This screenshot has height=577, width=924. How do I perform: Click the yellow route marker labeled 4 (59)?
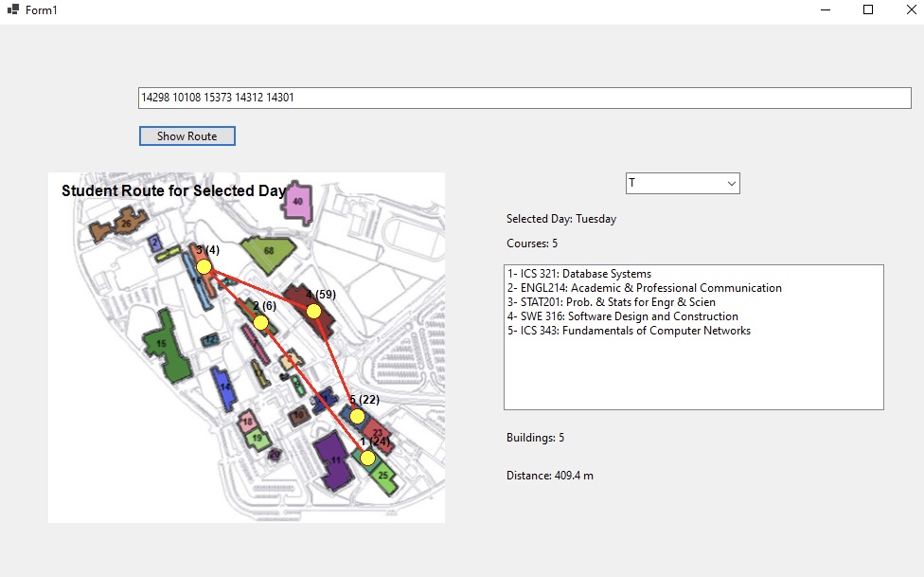pos(314,311)
